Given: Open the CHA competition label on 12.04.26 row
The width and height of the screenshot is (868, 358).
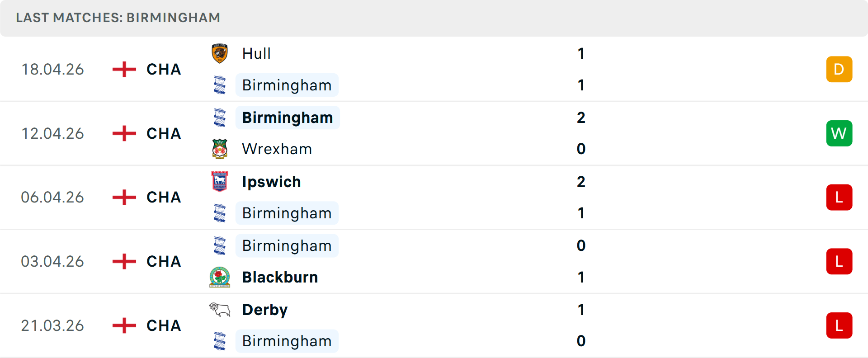Looking at the screenshot, I should (x=163, y=133).
